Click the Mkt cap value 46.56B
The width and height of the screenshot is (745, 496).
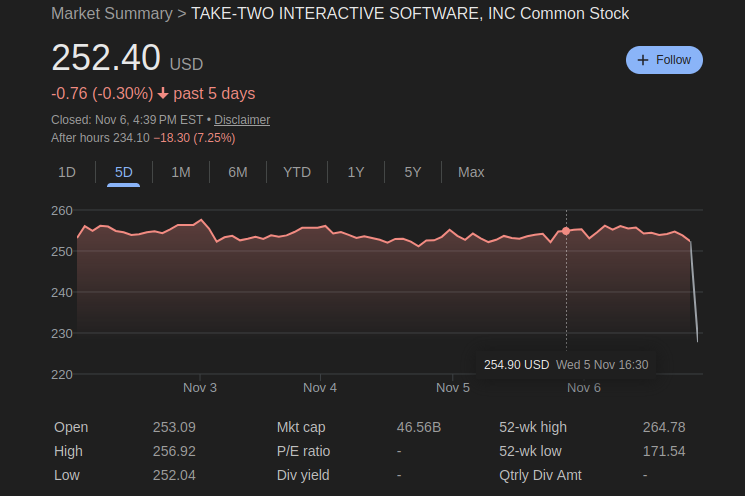(419, 427)
